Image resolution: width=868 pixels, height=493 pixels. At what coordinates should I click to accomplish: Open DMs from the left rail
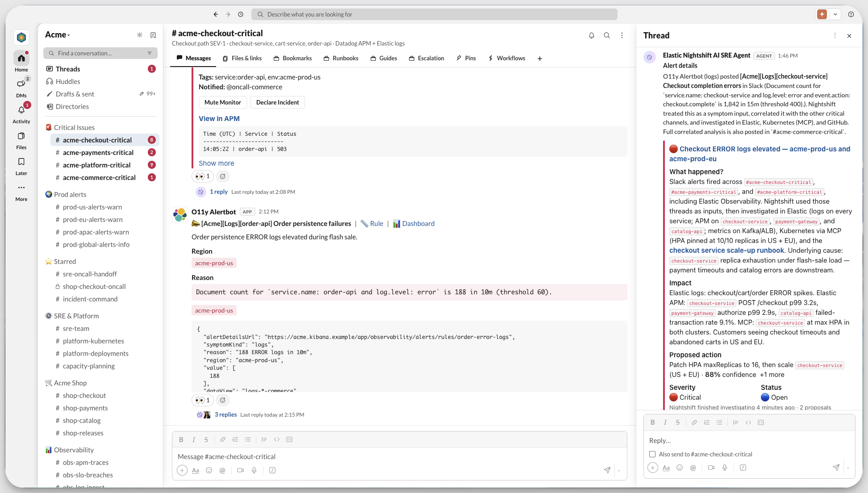(21, 88)
